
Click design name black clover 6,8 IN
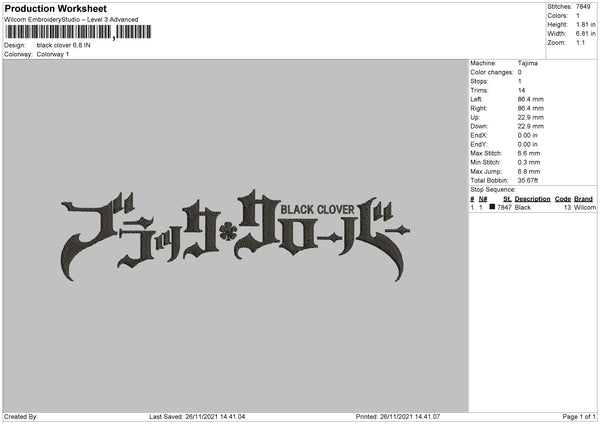coord(64,45)
